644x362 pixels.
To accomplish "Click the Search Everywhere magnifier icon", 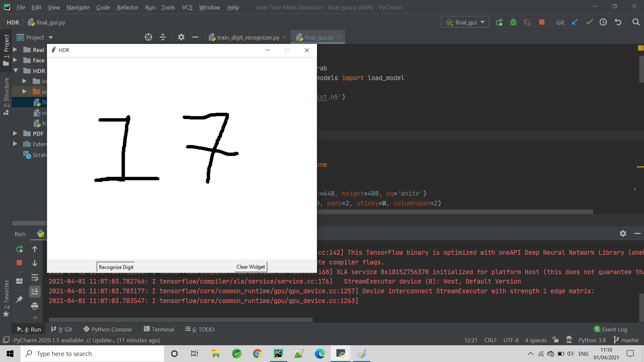I will (636, 22).
